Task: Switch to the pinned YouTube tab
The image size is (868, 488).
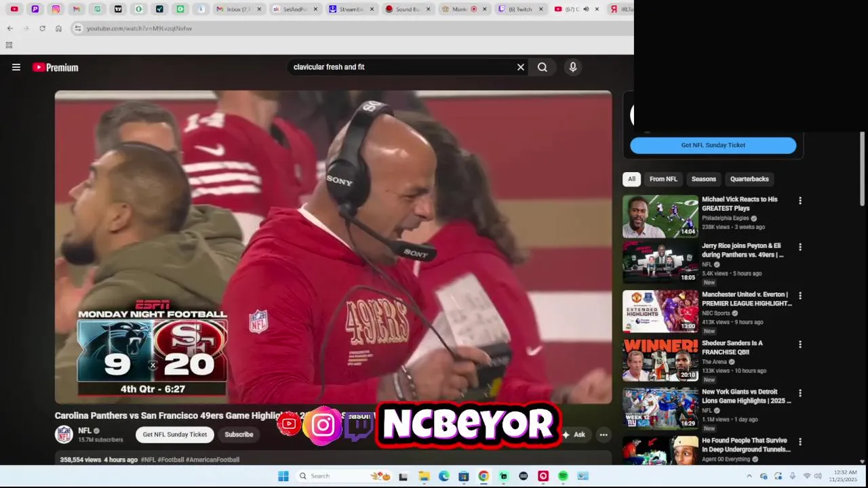Action: coord(14,9)
